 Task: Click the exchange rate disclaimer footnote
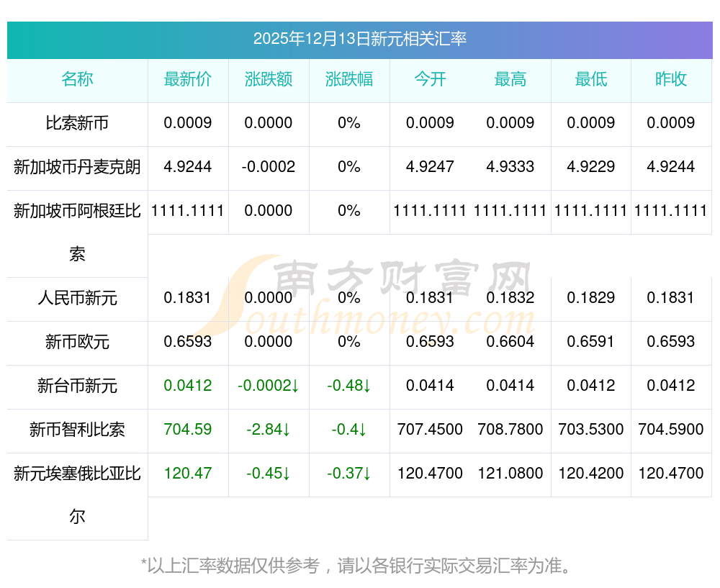[x=359, y=566]
